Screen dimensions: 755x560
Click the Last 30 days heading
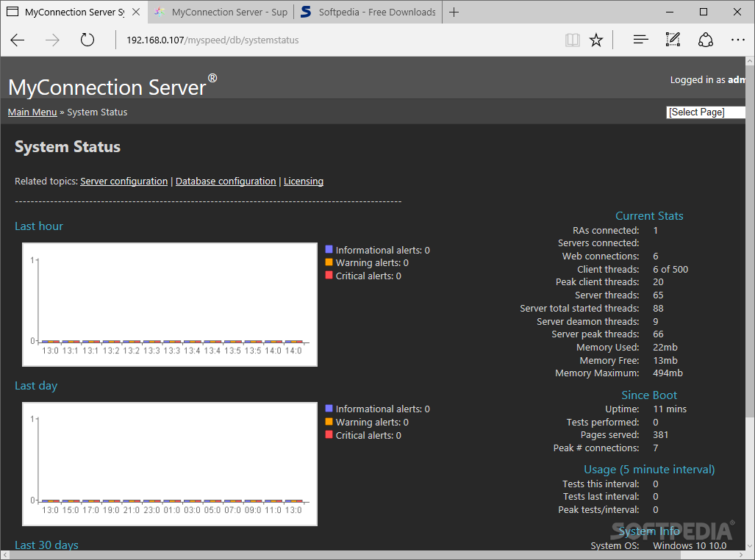point(46,545)
